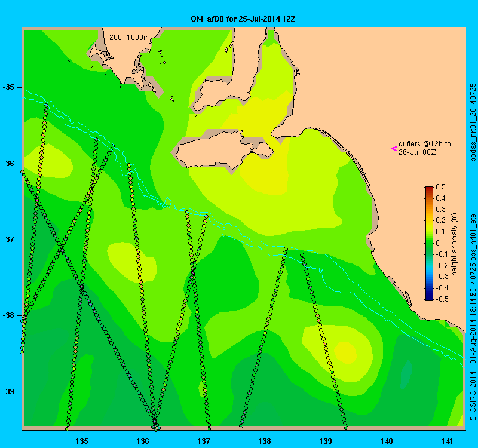Image resolution: width=478 pixels, height=448 pixels.
Task: Click the magenta drifter arrow marker
Action: pyautogui.click(x=394, y=148)
